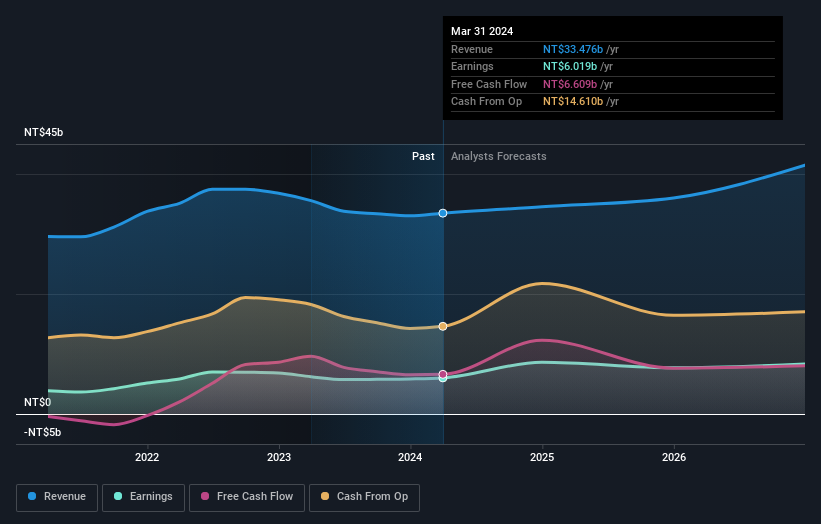Click the NT$6.019b earnings value
This screenshot has width=821, height=524.
tap(570, 66)
